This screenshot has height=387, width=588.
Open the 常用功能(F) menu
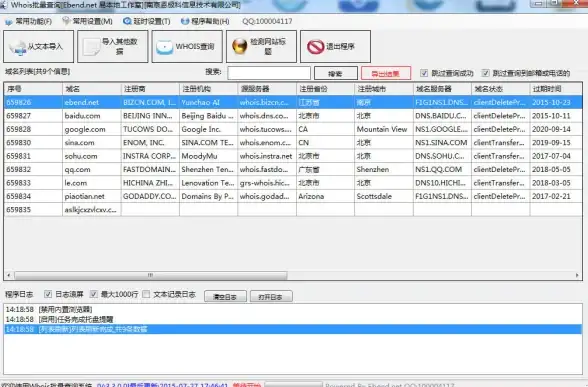(28, 21)
